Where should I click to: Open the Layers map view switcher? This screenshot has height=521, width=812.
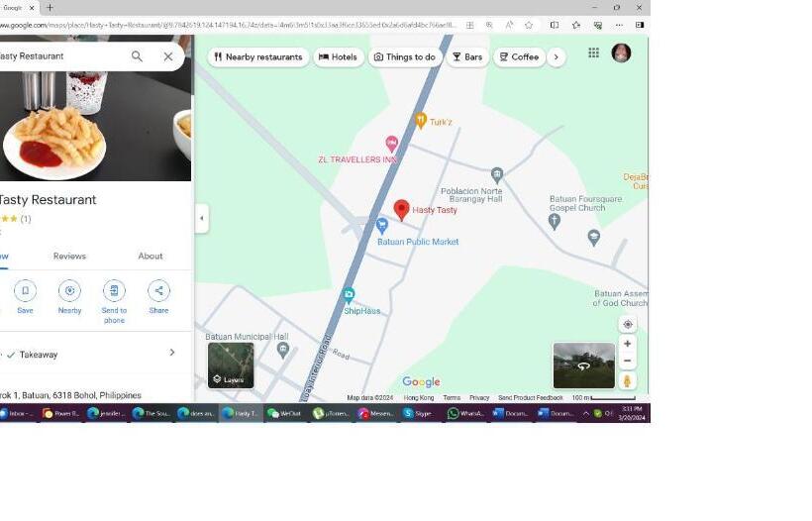pos(231,365)
